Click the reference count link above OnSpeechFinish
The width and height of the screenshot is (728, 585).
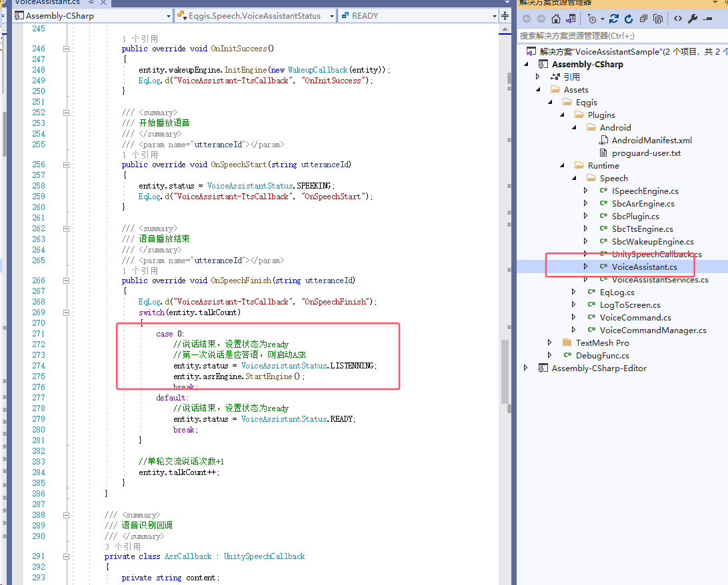[139, 271]
